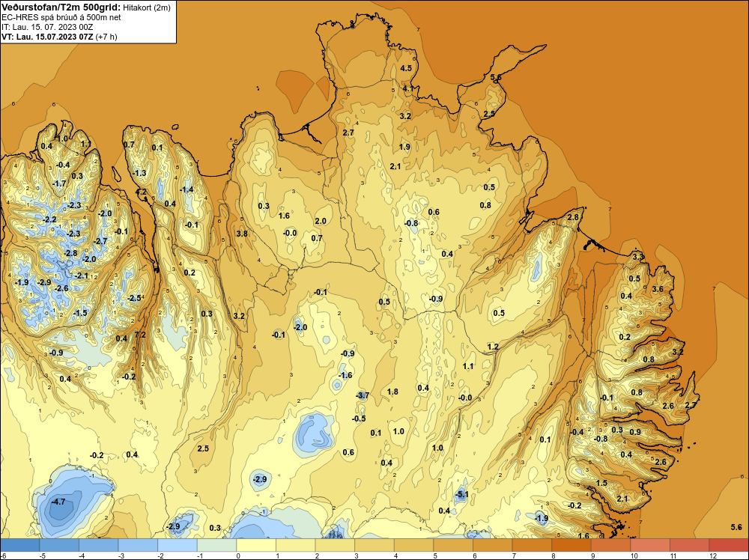
Task: Click the 3.3 temperature label
Action: click(637, 257)
